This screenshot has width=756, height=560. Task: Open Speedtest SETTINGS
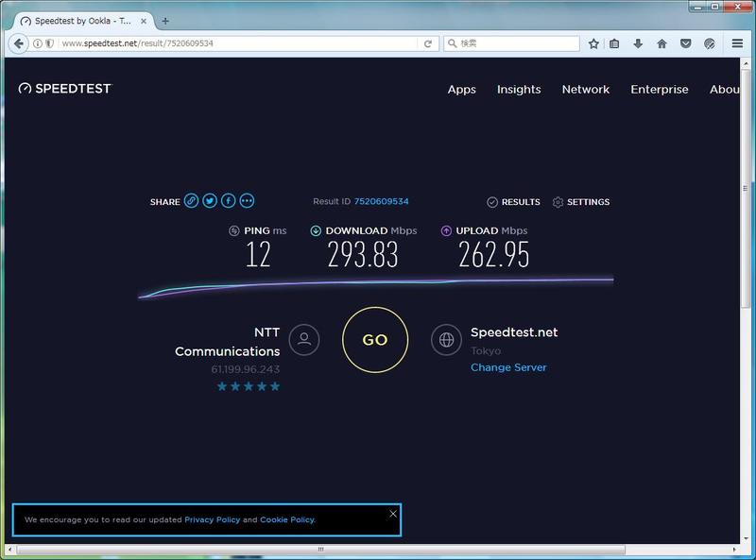581,202
